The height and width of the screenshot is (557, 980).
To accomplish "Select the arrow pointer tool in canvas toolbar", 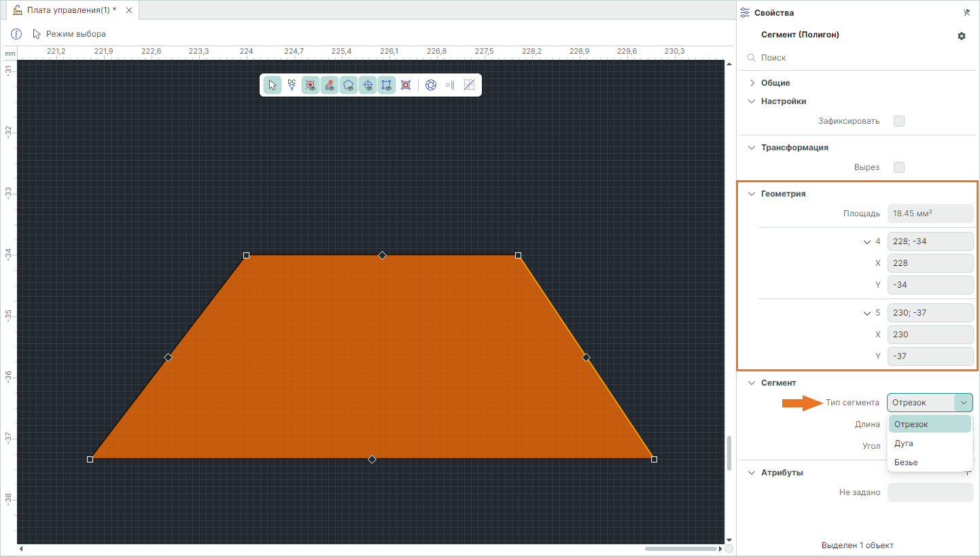I will (x=273, y=85).
